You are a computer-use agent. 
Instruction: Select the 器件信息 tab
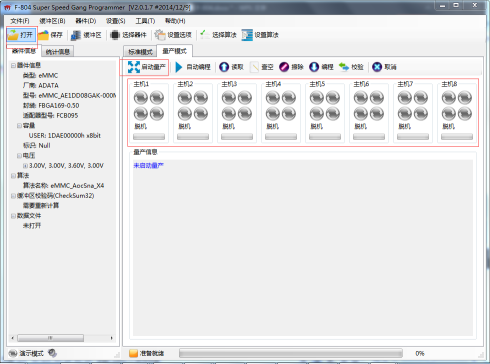[x=24, y=51]
